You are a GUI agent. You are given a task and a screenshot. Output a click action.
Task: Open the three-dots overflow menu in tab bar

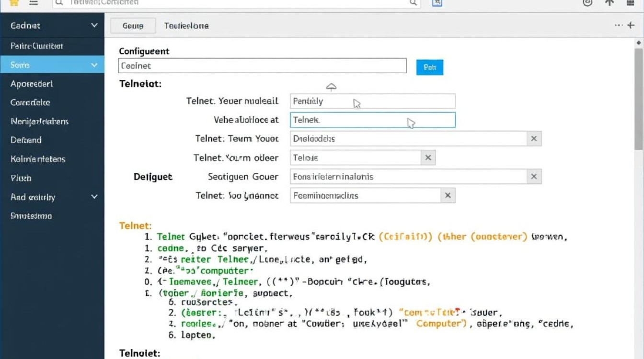click(x=619, y=25)
